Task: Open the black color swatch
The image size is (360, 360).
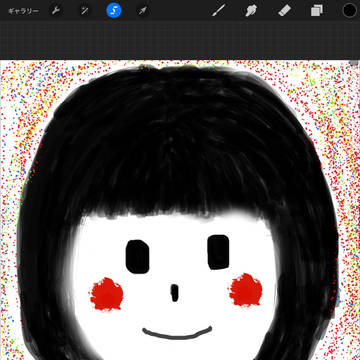Action: 349,11
